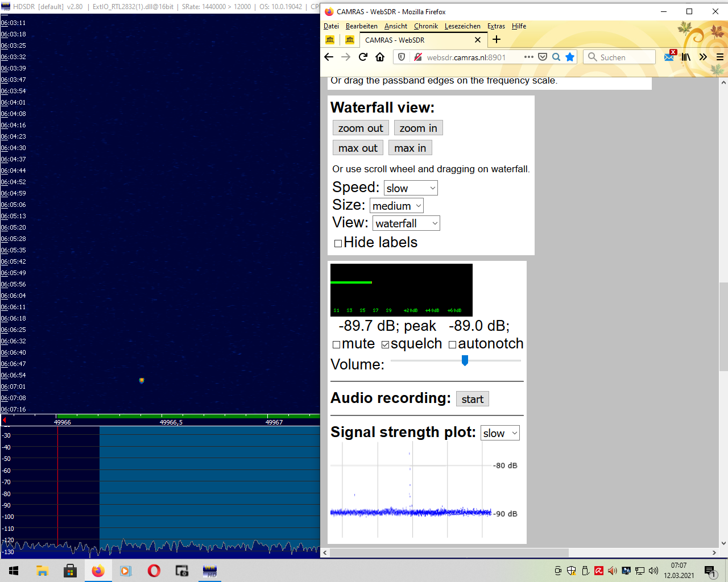Screen dimensions: 728x582
Task: Open the screen capture taskbar icon
Action: (x=181, y=571)
